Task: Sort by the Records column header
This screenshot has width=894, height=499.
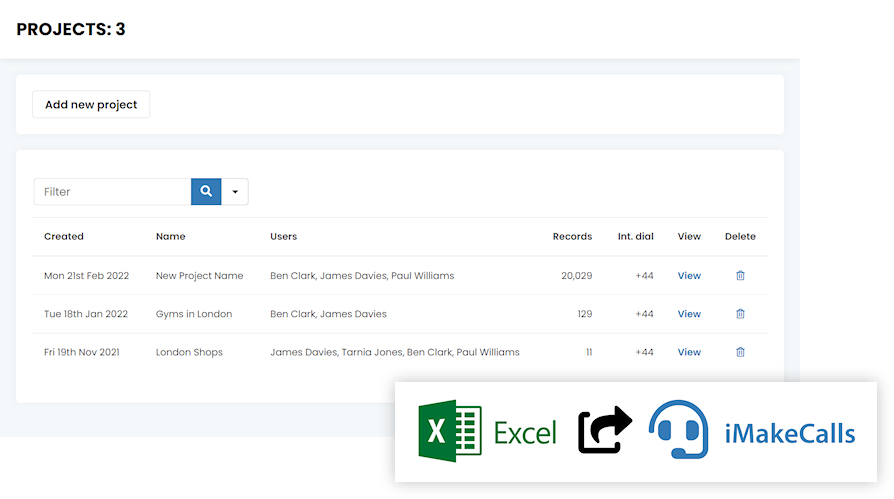Action: tap(572, 237)
